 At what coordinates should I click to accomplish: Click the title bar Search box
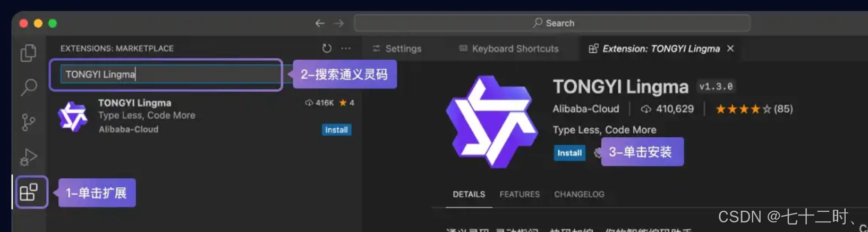tap(552, 23)
